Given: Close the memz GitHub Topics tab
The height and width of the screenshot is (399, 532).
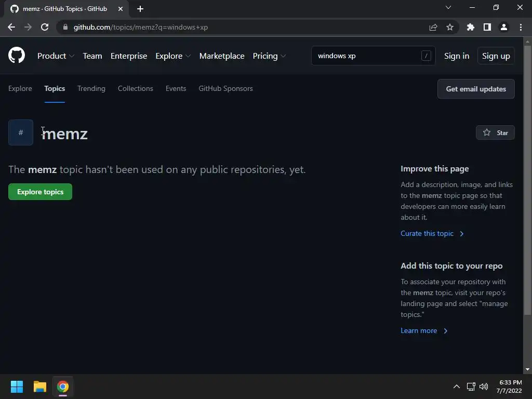Looking at the screenshot, I should coord(121,9).
